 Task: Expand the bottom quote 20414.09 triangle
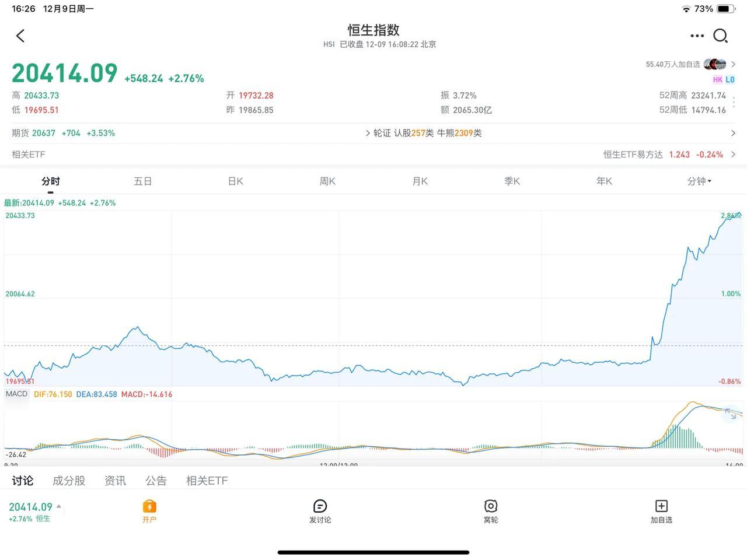pos(58,506)
